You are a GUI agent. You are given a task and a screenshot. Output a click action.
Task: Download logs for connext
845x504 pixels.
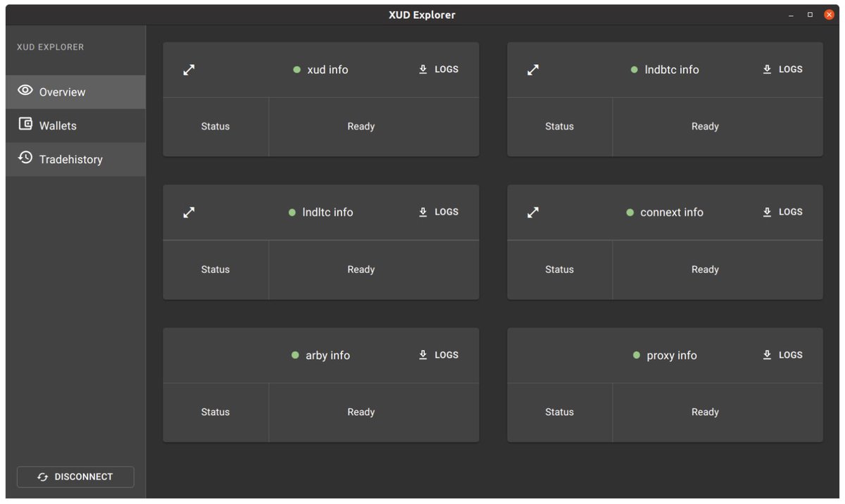point(782,212)
